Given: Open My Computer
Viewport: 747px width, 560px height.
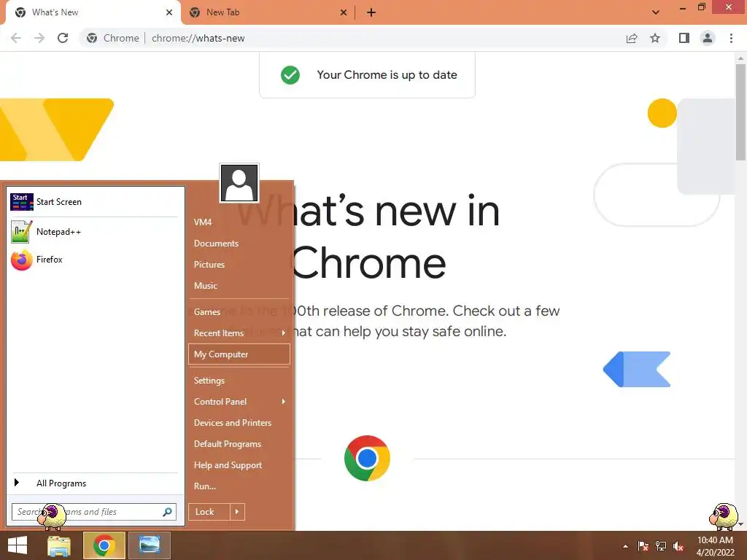Looking at the screenshot, I should (x=239, y=354).
